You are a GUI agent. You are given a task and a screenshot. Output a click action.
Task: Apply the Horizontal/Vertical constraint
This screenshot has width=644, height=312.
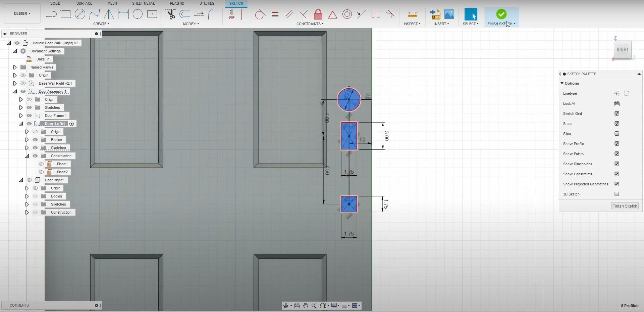click(x=231, y=14)
